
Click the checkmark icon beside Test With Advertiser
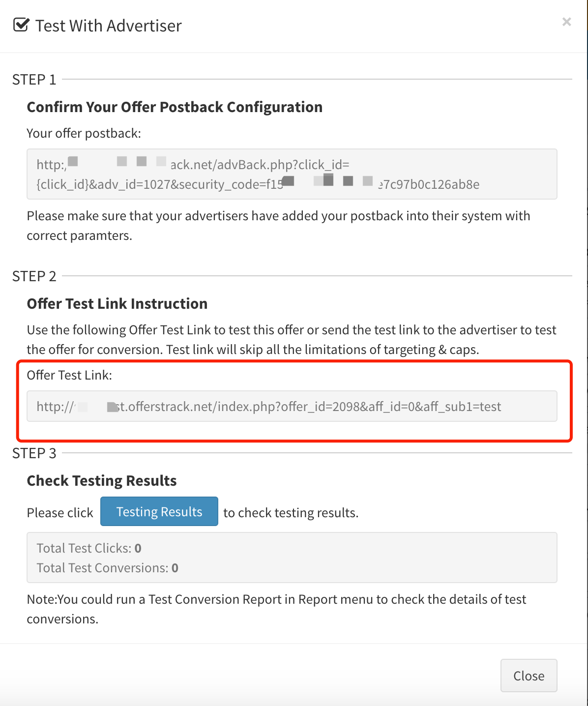coord(21,25)
